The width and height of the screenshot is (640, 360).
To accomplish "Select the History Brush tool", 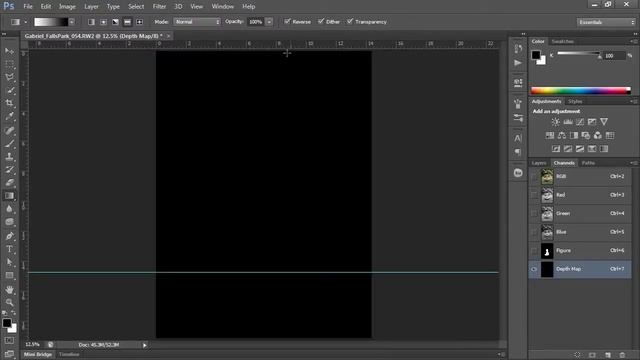I will (9, 169).
